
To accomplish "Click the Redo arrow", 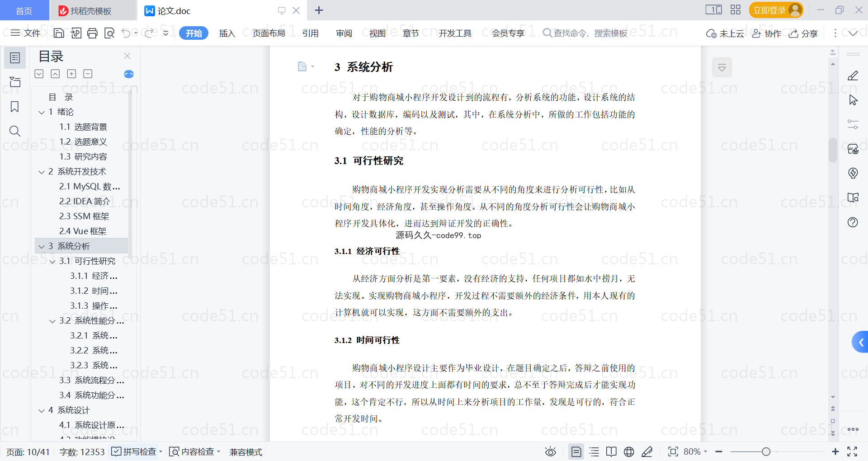I will [149, 33].
